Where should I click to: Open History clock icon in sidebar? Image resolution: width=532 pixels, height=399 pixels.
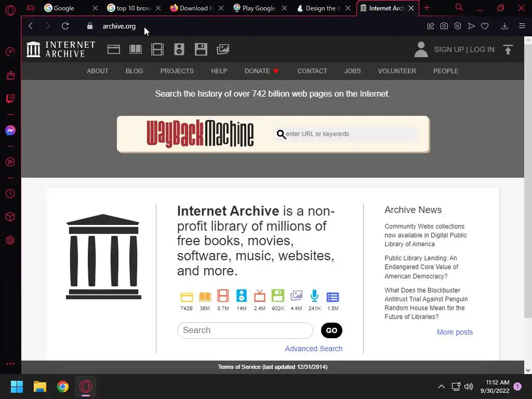(10, 193)
